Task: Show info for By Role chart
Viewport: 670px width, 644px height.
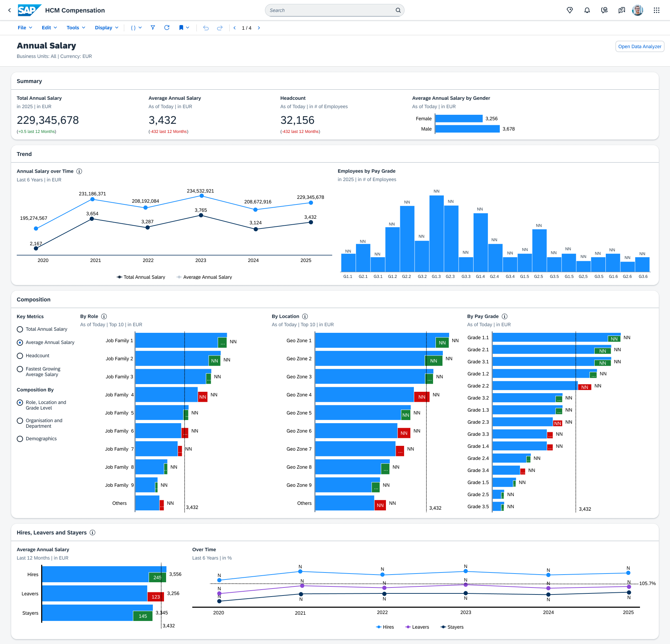Action: [x=104, y=316]
